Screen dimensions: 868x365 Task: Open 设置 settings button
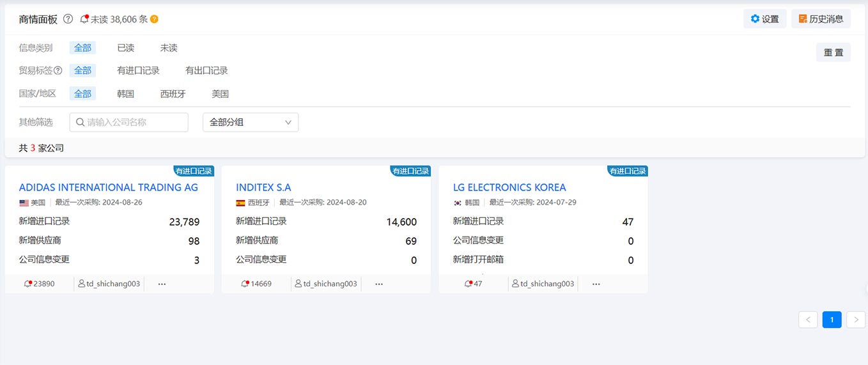coord(764,19)
